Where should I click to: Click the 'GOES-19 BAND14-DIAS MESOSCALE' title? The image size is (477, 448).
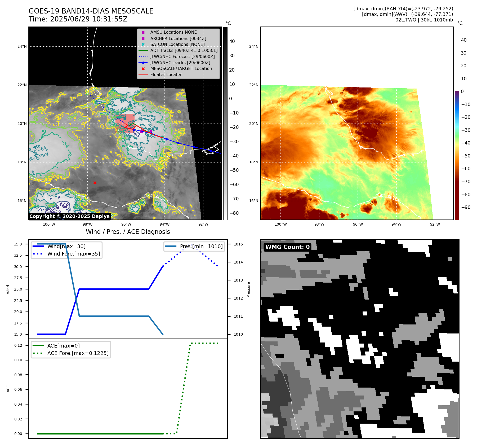[91, 11]
